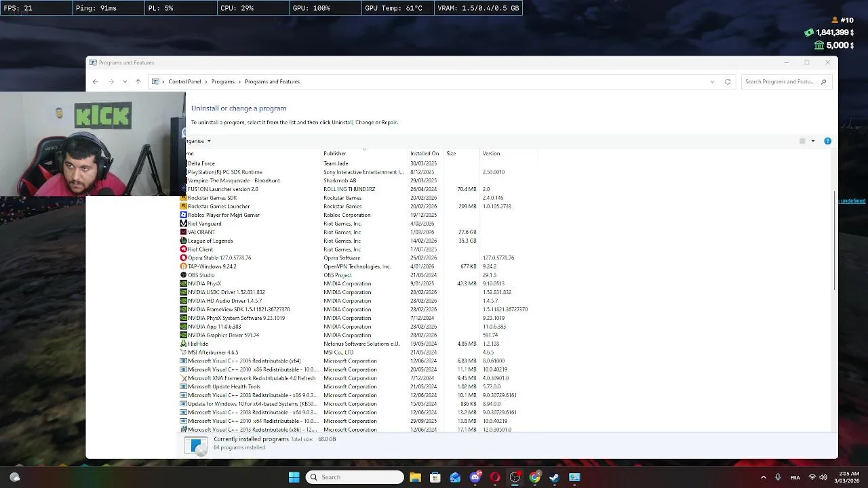Screen dimensions: 868x488
Task: Click the Windows taskbar Search box
Action: (x=355, y=477)
